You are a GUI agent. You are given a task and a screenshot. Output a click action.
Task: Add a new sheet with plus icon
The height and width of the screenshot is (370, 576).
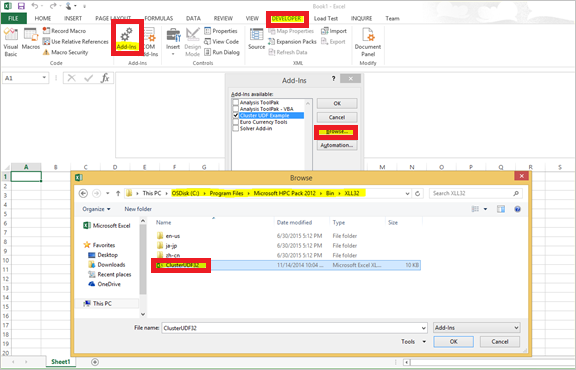pyautogui.click(x=95, y=362)
